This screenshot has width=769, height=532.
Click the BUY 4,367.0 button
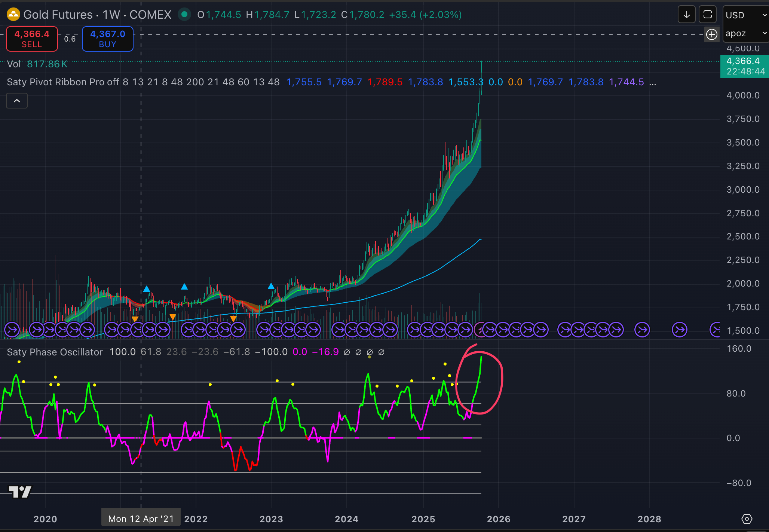pyautogui.click(x=107, y=39)
